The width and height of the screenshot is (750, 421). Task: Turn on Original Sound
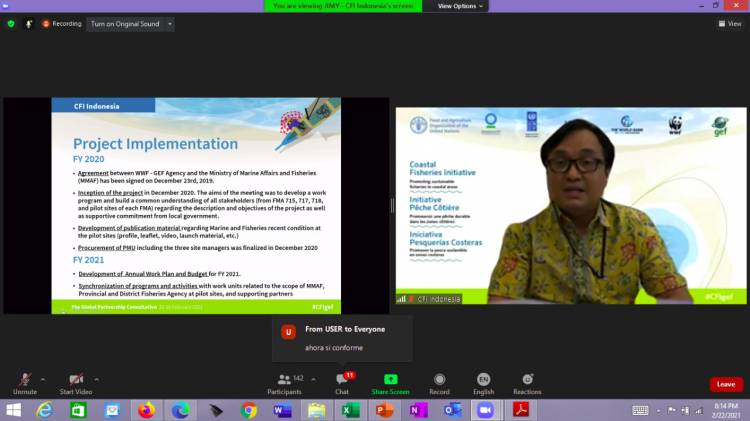point(124,24)
